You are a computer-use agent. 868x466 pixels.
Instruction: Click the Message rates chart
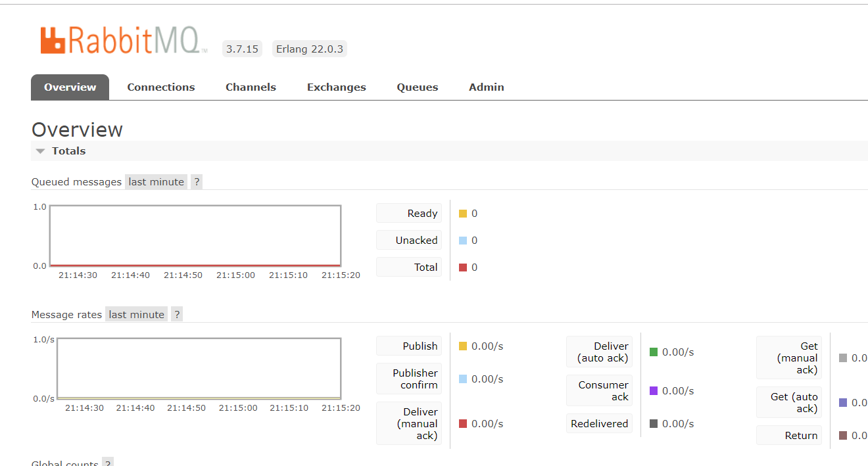(x=199, y=369)
